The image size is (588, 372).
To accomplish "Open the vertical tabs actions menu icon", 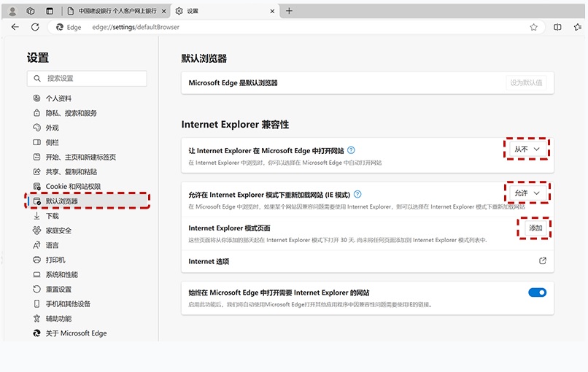I will pyautogui.click(x=50, y=11).
